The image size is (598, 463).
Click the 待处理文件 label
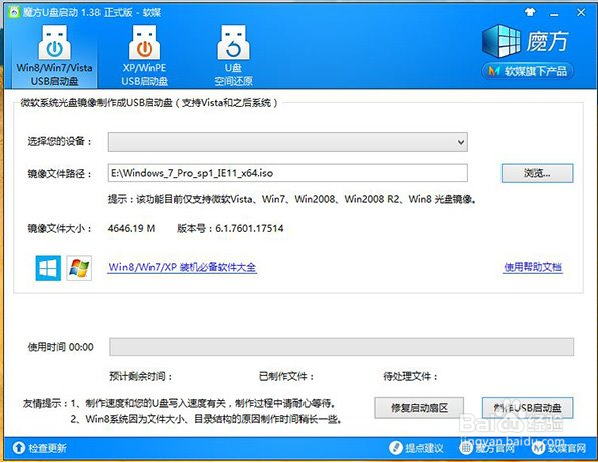[410, 376]
